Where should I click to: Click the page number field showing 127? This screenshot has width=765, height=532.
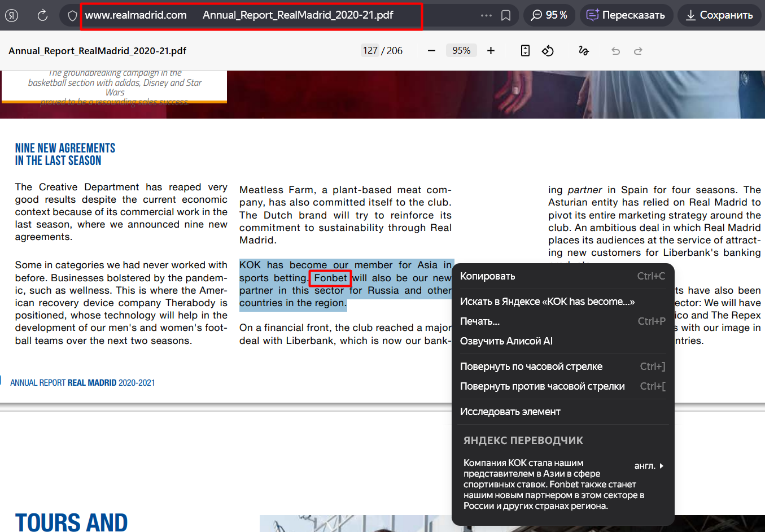click(370, 51)
